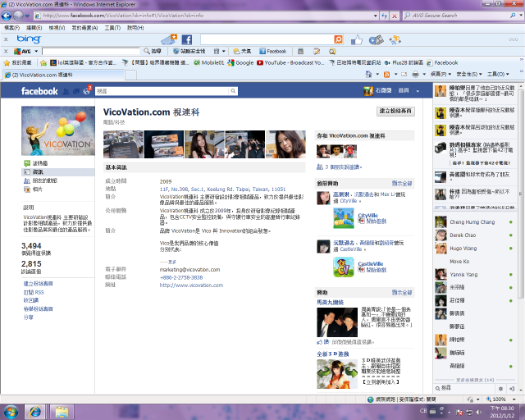Open the address bar dropdown arrow
The width and height of the screenshot is (525, 420).
[x=376, y=16]
